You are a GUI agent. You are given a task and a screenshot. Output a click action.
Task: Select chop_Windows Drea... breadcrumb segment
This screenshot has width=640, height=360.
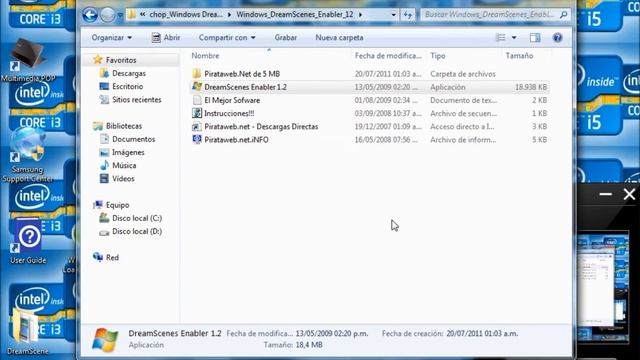186,14
